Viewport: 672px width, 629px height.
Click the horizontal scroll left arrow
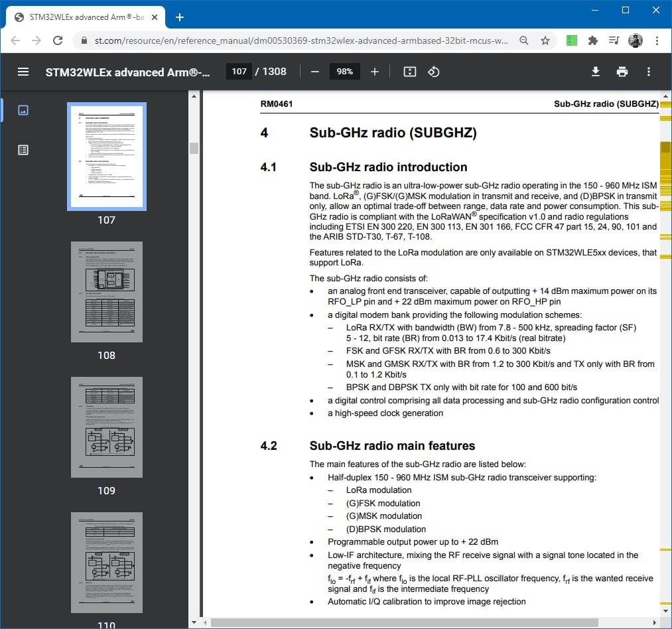(x=205, y=622)
